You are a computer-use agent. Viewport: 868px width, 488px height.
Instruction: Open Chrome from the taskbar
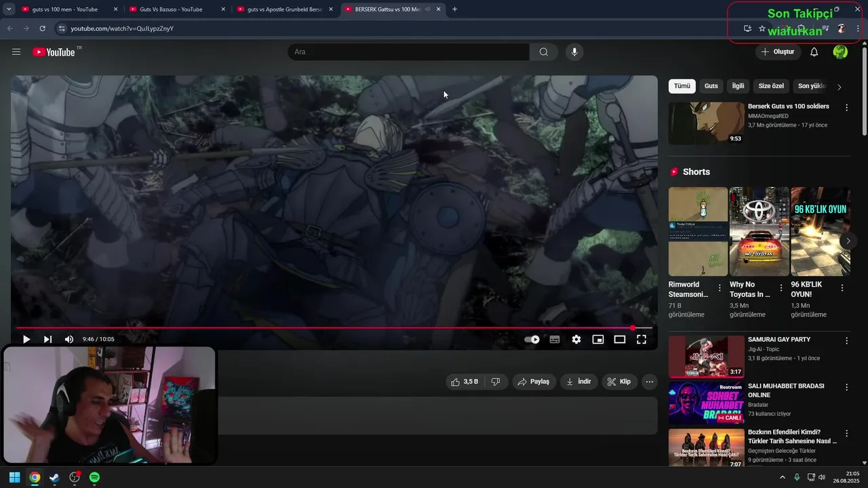tap(35, 477)
